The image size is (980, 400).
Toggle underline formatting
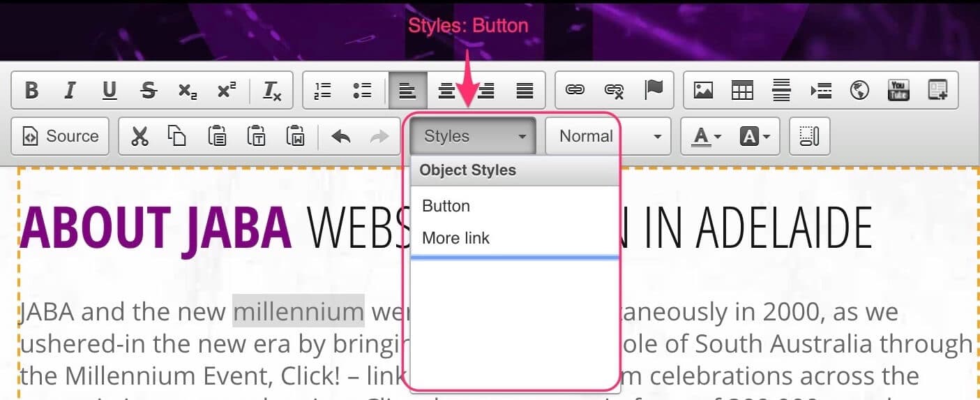point(109,90)
